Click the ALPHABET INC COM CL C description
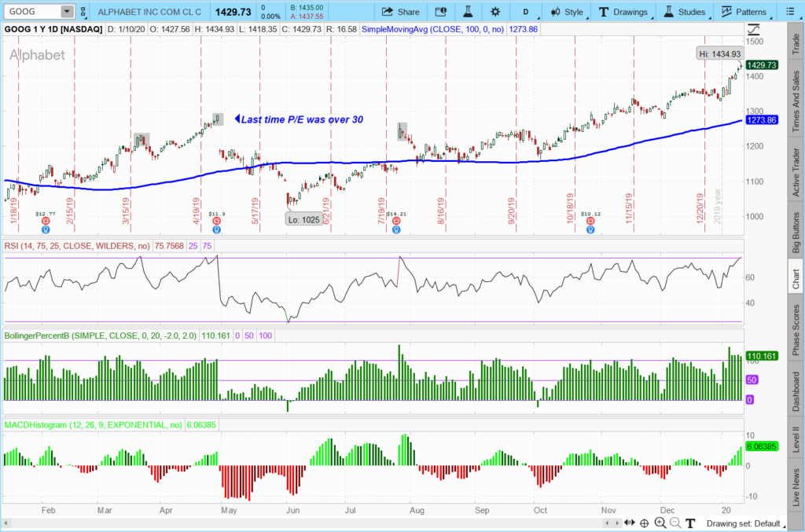The height and width of the screenshot is (532, 805). (149, 11)
